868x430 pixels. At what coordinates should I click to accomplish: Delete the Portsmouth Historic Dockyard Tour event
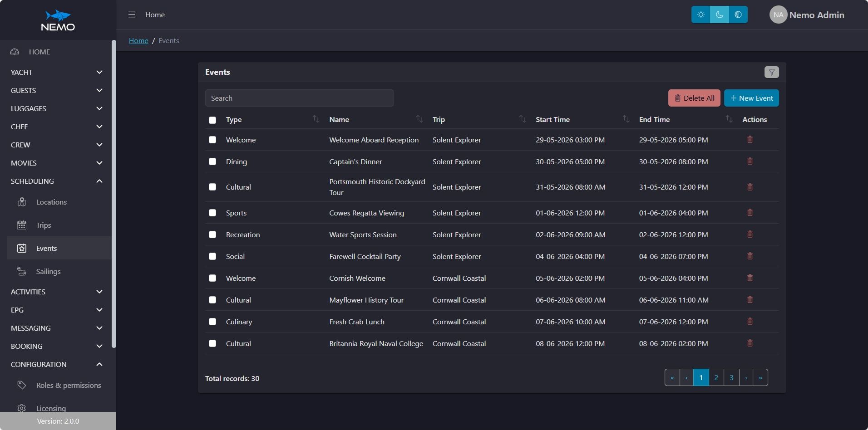point(750,187)
